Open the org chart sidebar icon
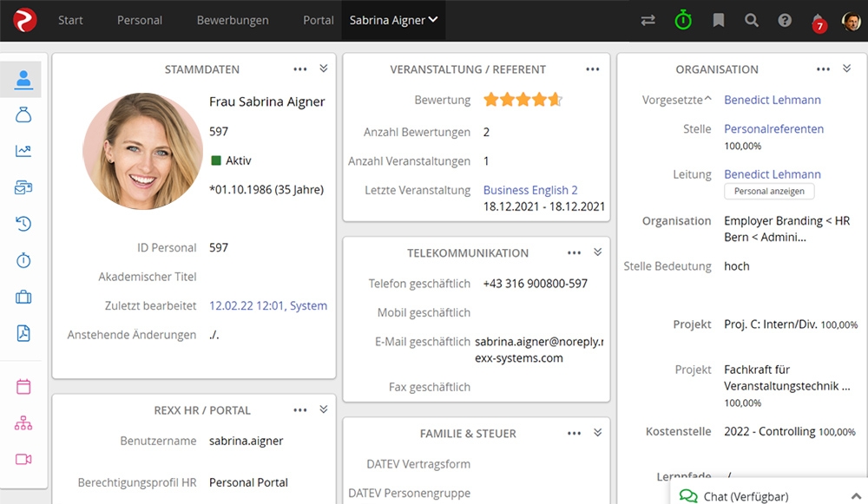This screenshot has height=504, width=868. pos(23,423)
